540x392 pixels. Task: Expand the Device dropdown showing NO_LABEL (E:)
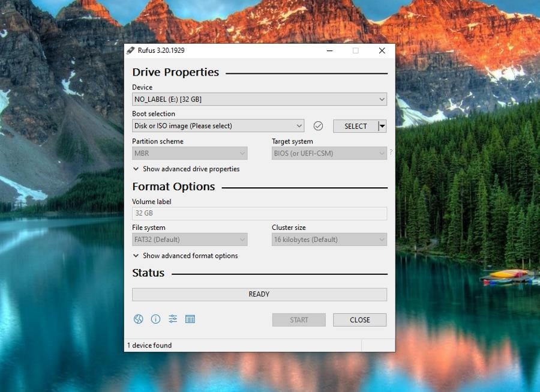[x=382, y=99]
